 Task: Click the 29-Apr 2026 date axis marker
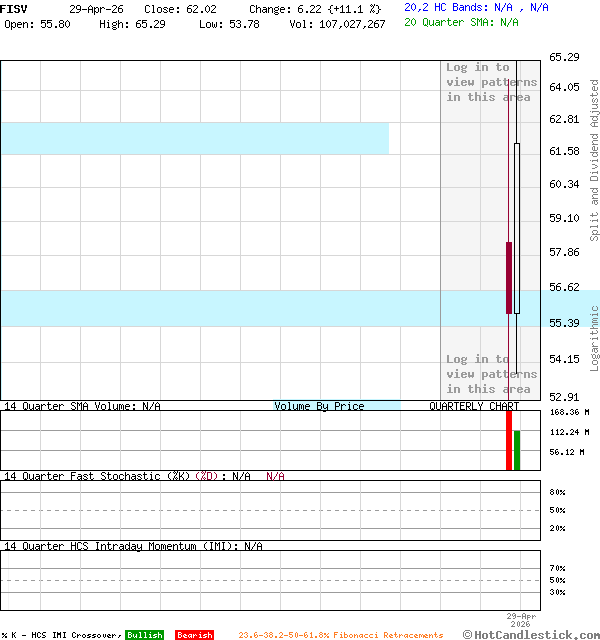point(521,620)
